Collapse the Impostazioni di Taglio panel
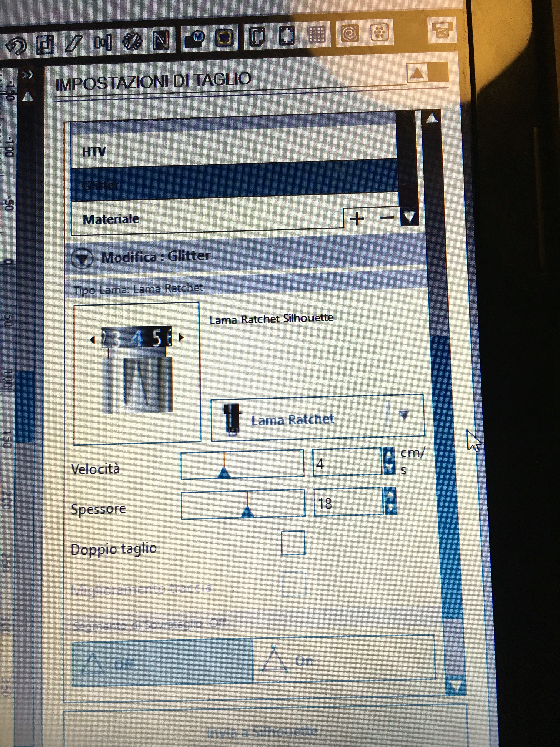 [x=417, y=73]
